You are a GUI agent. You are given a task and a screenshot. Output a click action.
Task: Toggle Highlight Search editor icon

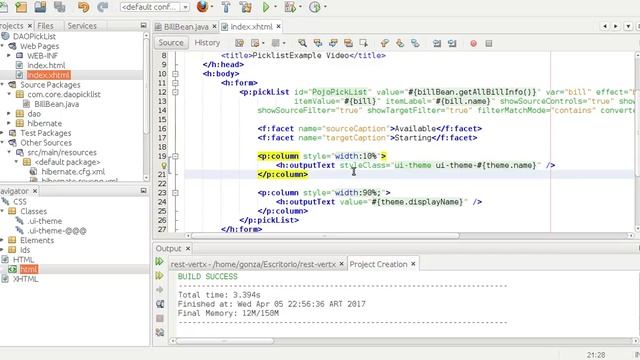[348, 43]
